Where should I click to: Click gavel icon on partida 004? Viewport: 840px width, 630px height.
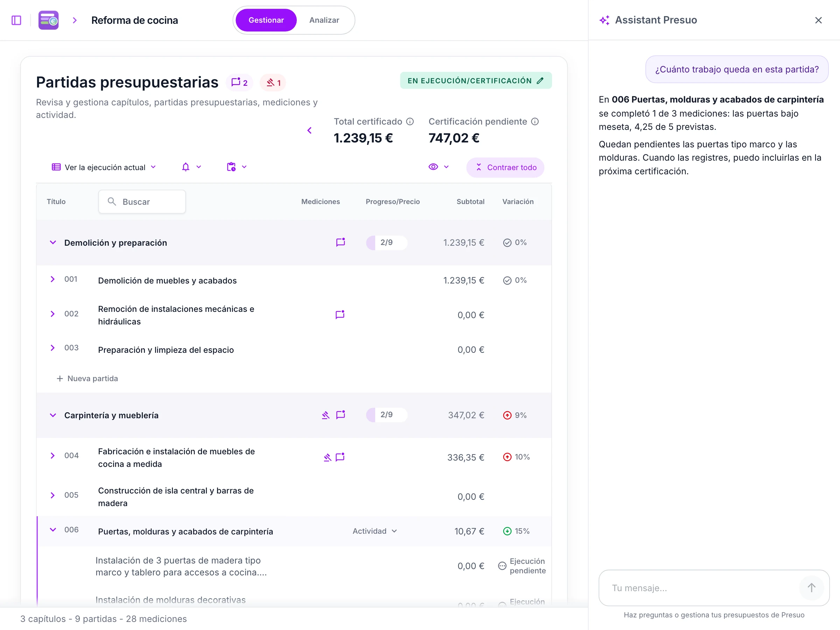coord(327,457)
